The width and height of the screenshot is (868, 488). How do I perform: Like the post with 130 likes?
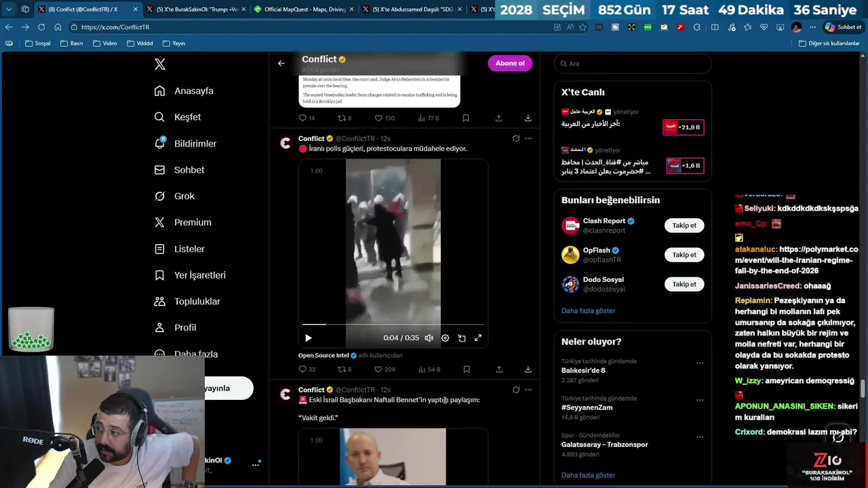pos(384,118)
